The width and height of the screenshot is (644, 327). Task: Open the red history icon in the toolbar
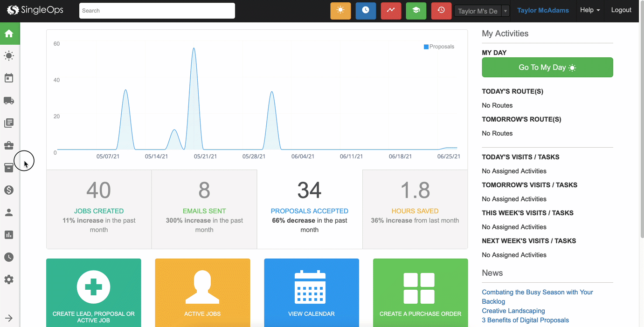[441, 10]
